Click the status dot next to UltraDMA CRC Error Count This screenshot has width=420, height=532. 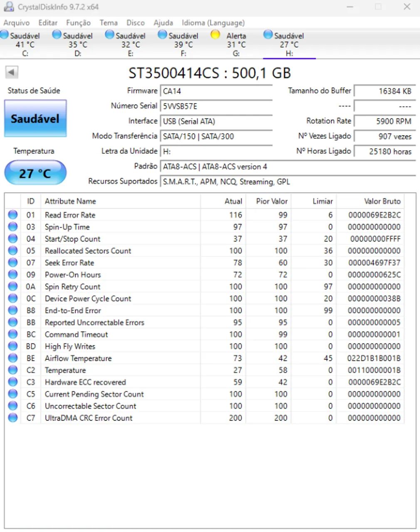coord(12,418)
